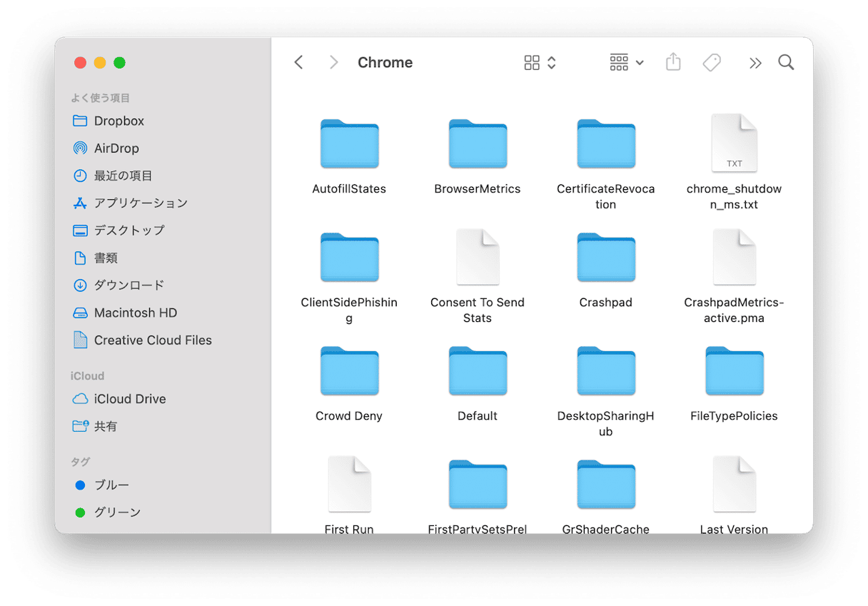Select the FirstPartySetsPreloaded folder icon

[x=478, y=484]
